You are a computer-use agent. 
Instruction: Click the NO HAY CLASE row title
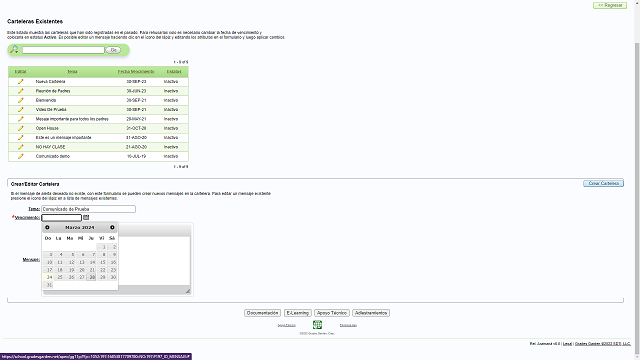(50, 147)
